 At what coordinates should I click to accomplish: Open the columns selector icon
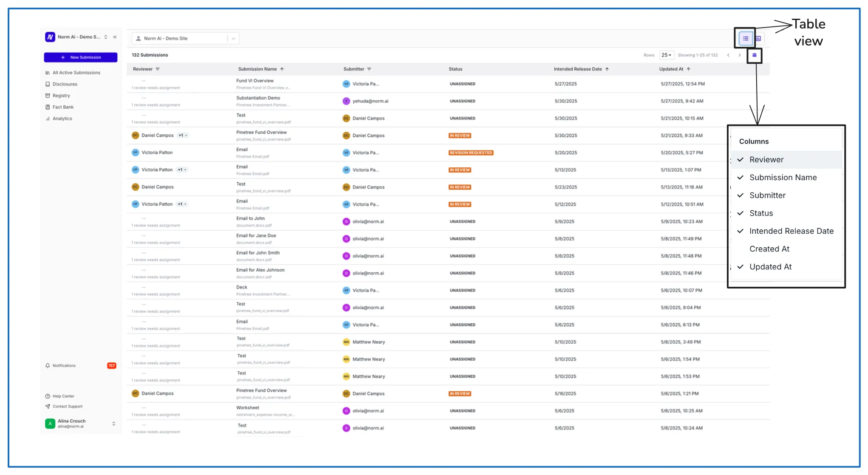(755, 55)
